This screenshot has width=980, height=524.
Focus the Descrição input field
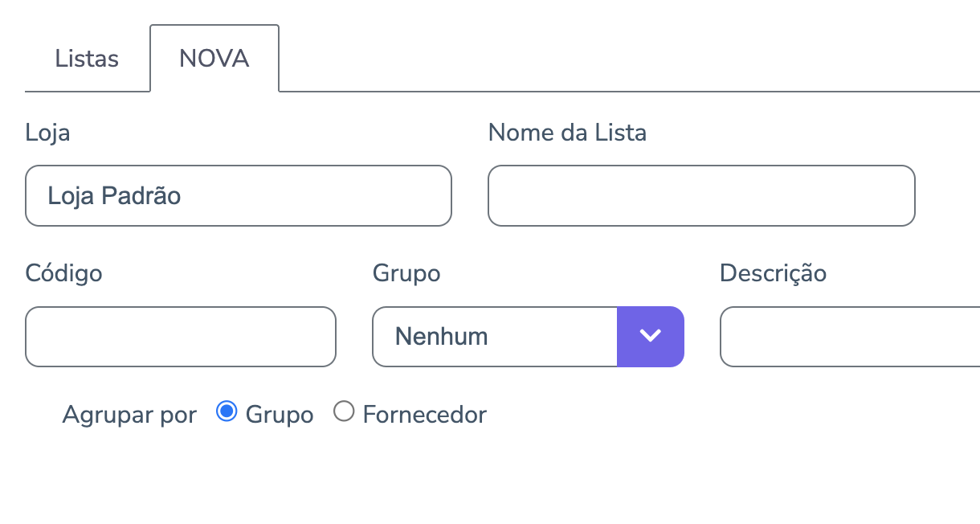pos(850,337)
